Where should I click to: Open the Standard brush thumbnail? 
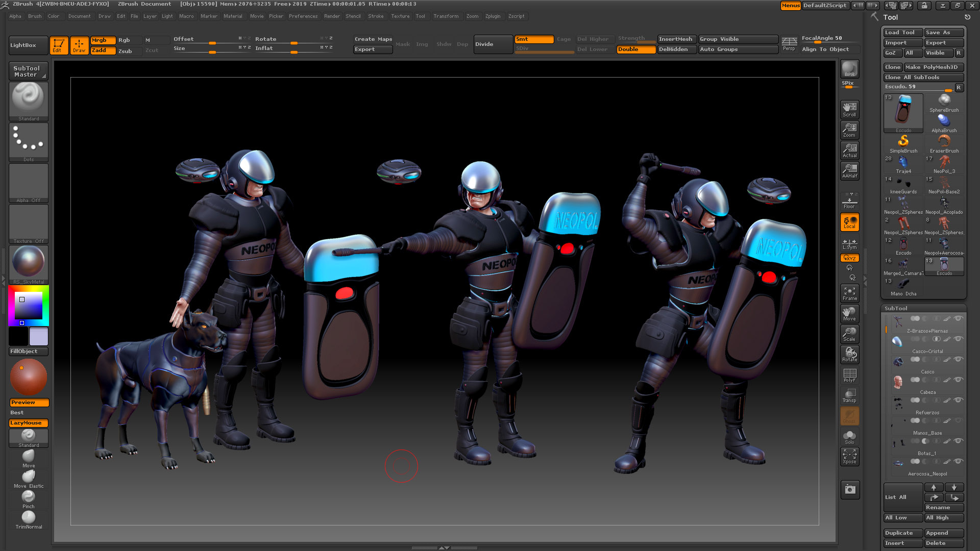29,101
